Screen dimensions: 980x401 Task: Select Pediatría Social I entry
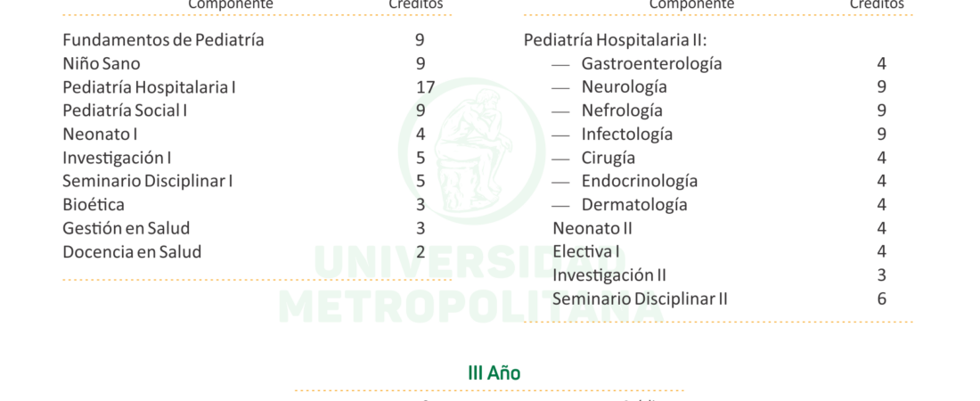(x=125, y=110)
